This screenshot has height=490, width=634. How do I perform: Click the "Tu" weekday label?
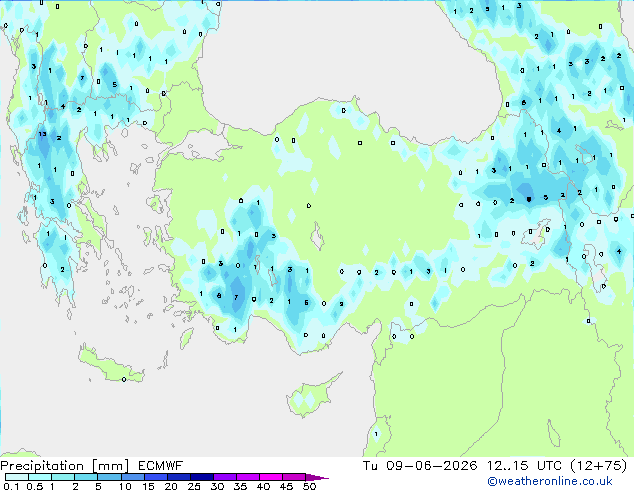(370, 466)
